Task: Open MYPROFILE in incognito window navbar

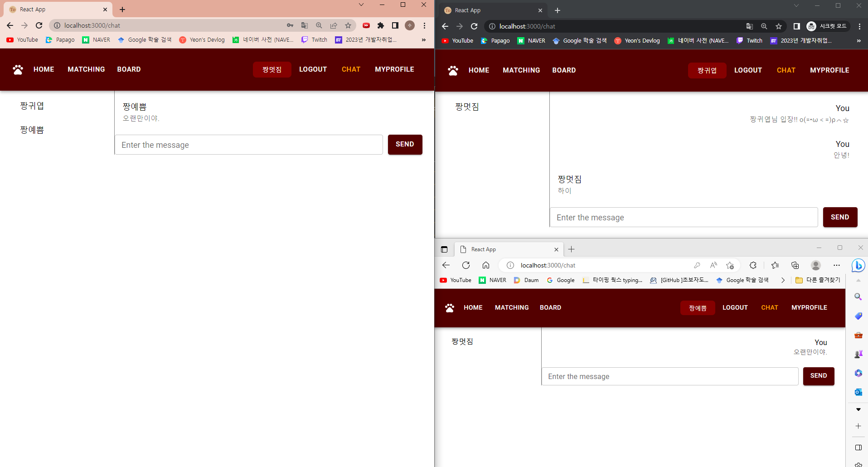Action: click(x=829, y=70)
